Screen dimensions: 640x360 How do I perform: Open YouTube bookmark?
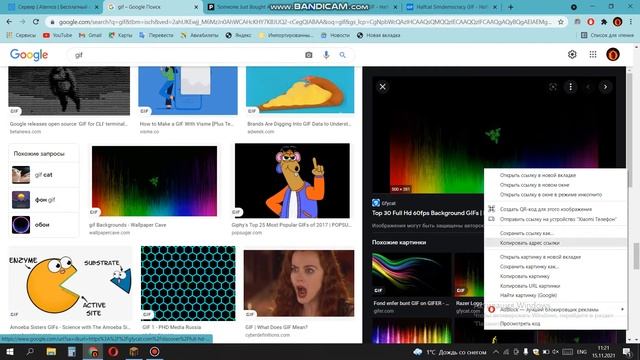(x=58, y=36)
